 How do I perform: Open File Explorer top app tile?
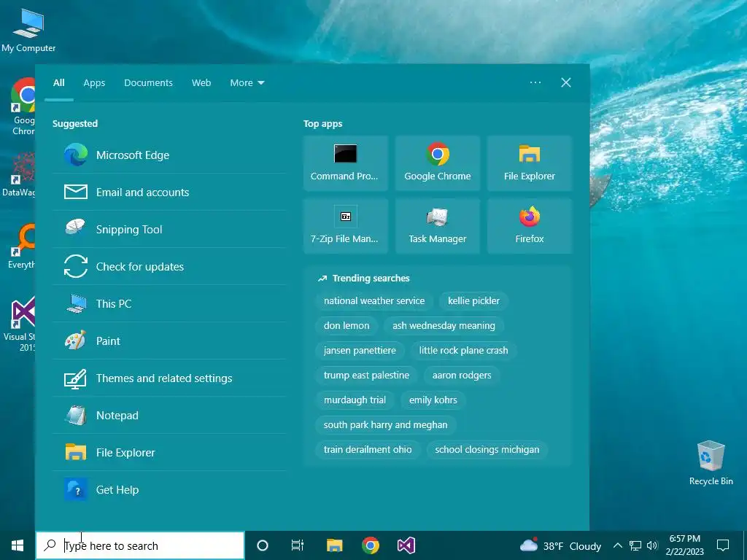coord(530,163)
